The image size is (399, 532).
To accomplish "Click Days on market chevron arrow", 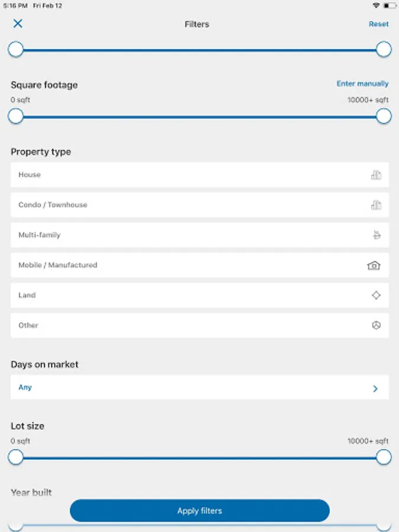I will [375, 389].
